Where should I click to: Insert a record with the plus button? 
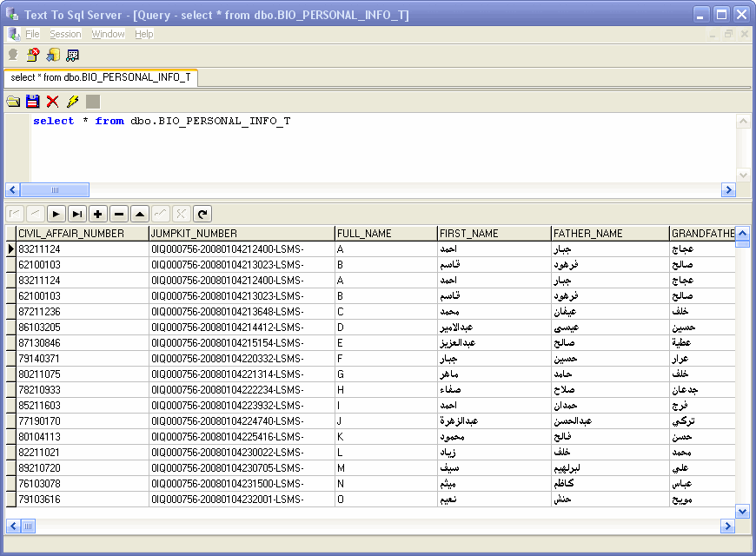[x=98, y=214]
